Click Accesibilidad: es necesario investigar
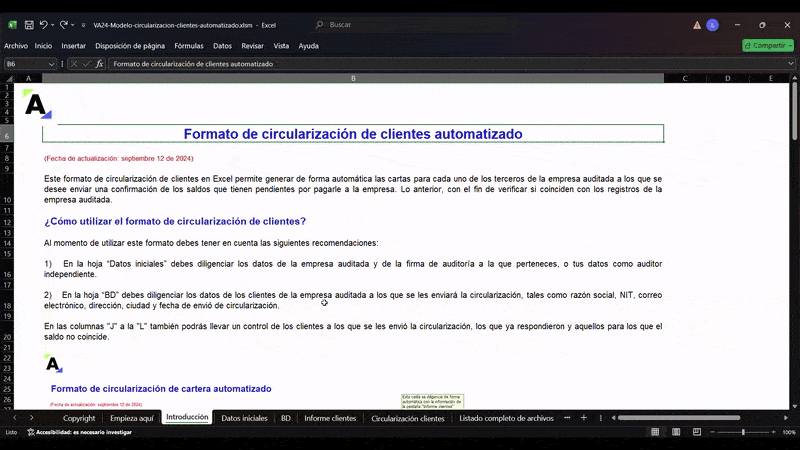 (x=84, y=432)
